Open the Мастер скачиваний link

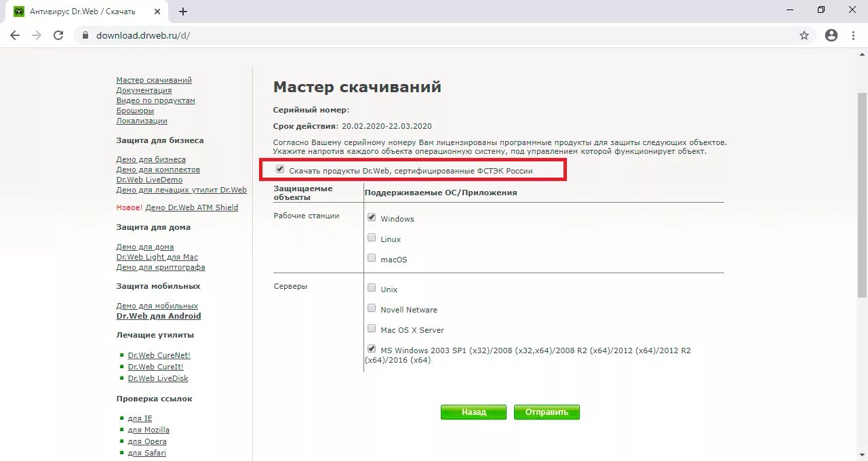pyautogui.click(x=154, y=80)
